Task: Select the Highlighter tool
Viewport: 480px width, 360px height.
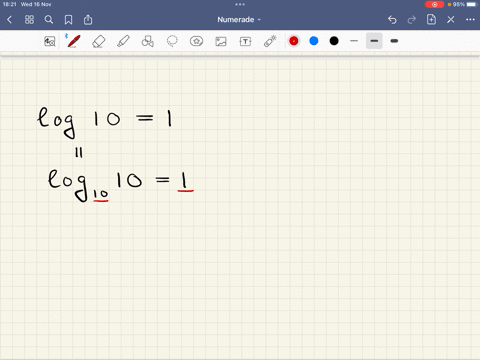Action: pyautogui.click(x=123, y=41)
